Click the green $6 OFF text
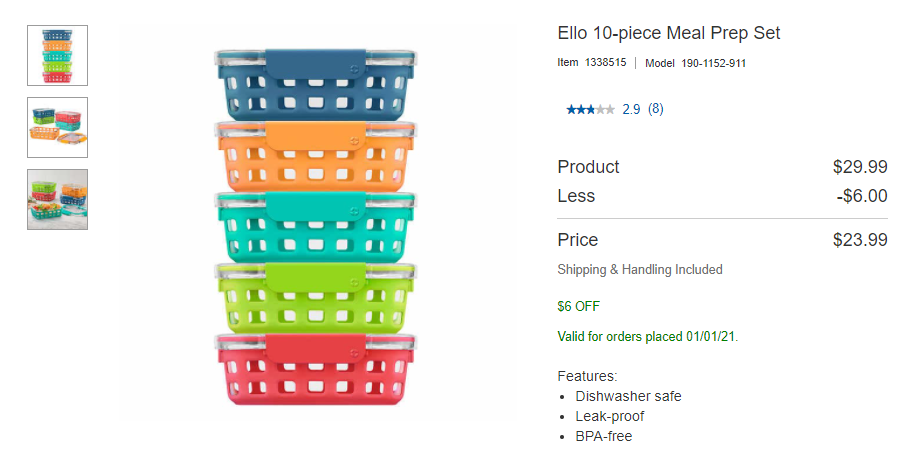Image resolution: width=921 pixels, height=456 pixels. pos(578,306)
